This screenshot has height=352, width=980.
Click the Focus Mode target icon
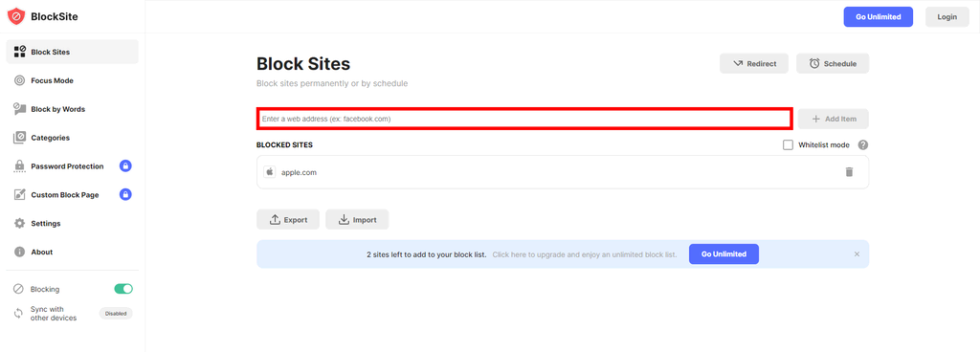[x=19, y=80]
